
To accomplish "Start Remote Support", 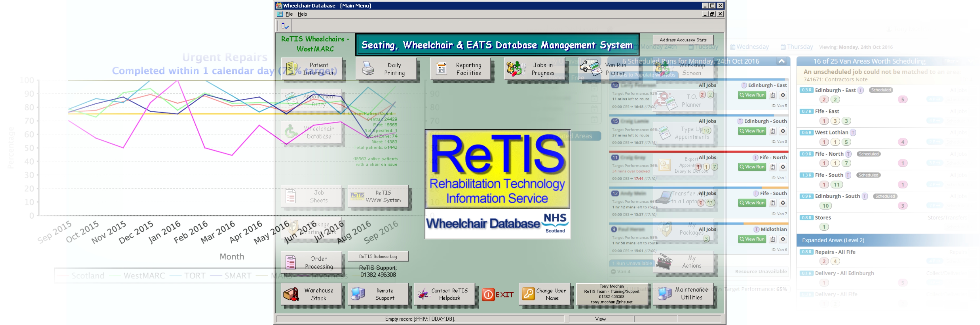I will [378, 294].
